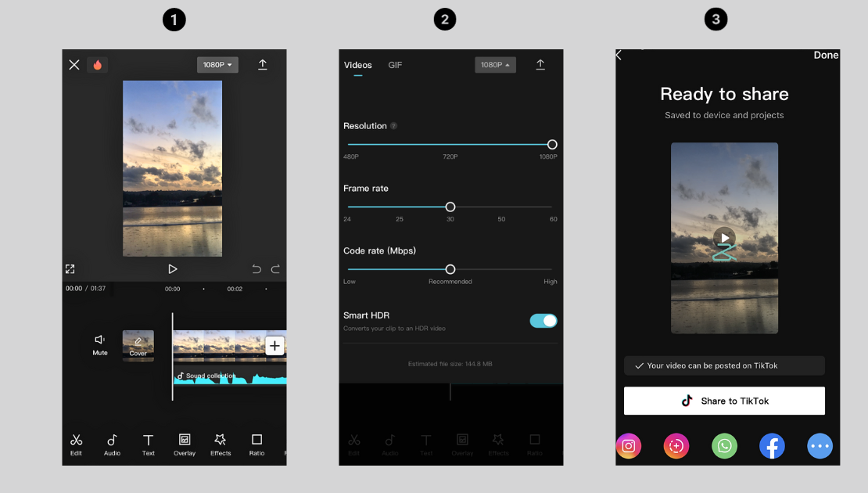Tap the flame icon in screen 1
The image size is (868, 493).
click(x=98, y=65)
